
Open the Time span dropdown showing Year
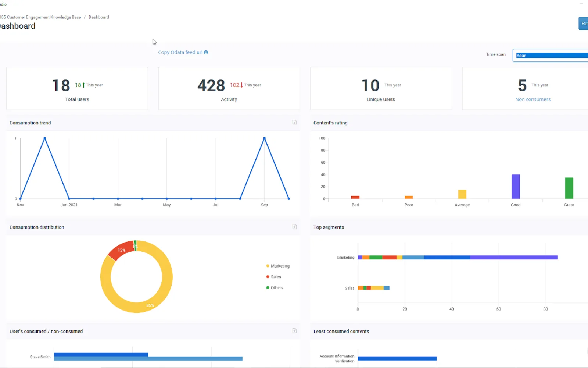coord(551,55)
